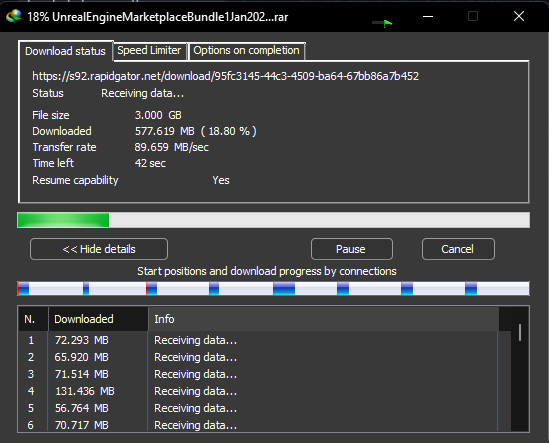Viewport: 549px width, 443px height.
Task: Switch to the Download status tab
Action: [65, 51]
